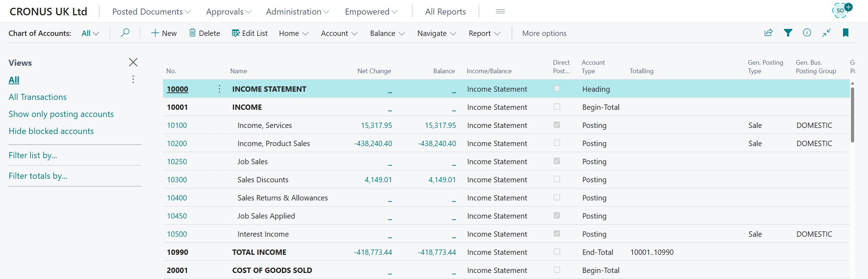Toggle Direct Posting checkbox for Interest Income

[x=557, y=234]
